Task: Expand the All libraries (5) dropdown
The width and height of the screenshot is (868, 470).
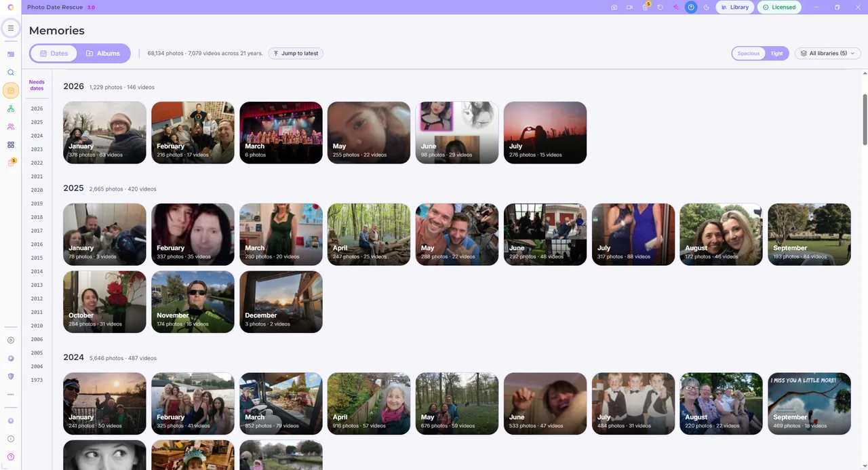Action: 828,54
